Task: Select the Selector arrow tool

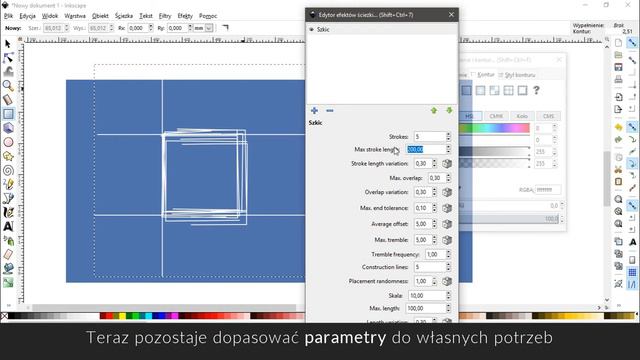Action: click(x=8, y=44)
